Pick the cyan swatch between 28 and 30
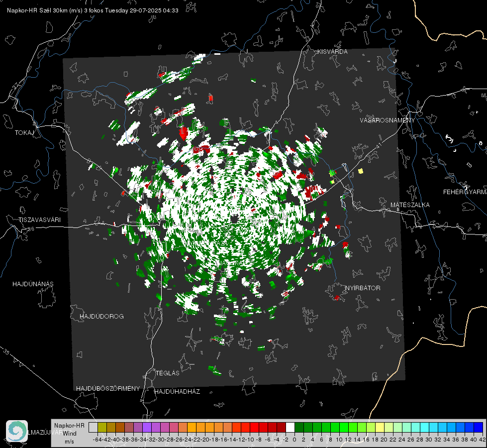This screenshot has height=448, width=487. pos(425,427)
